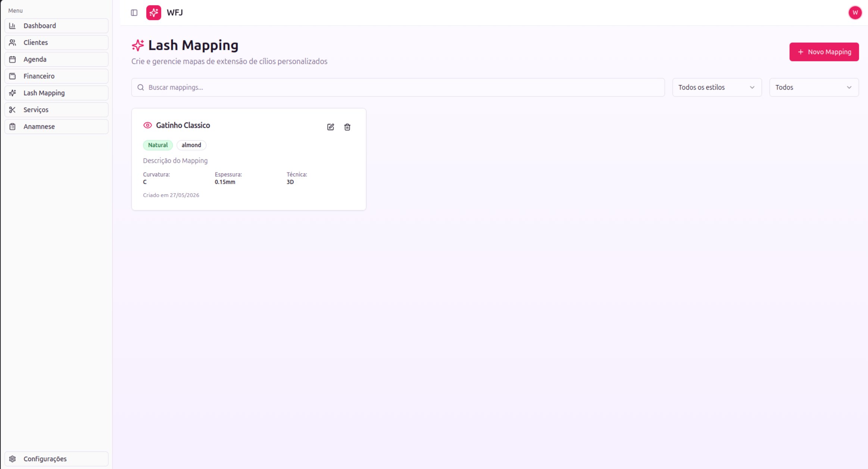868x469 pixels.
Task: Click the Lash Mapping sparkle sidebar icon
Action: [x=12, y=93]
